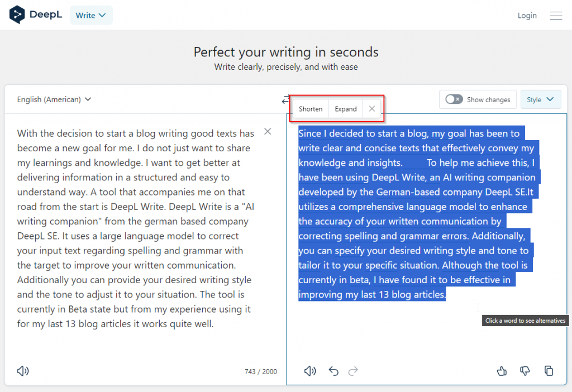572x392 pixels.
Task: Give a thumbs up rating
Action: coord(502,371)
